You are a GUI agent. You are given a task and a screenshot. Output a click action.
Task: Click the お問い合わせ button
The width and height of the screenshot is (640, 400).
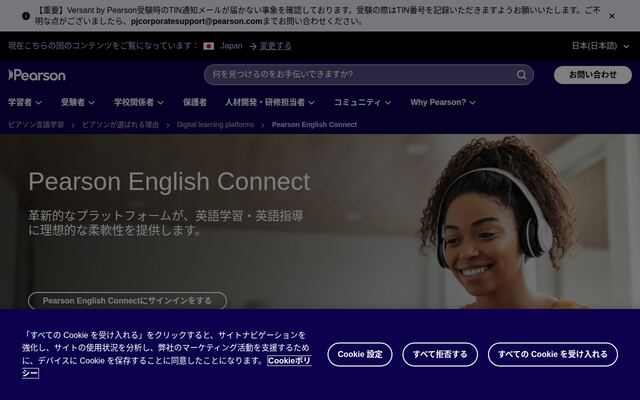(593, 75)
